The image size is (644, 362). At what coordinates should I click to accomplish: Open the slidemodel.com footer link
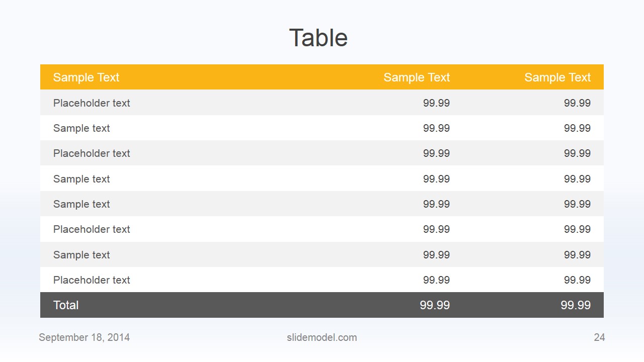coord(322,337)
